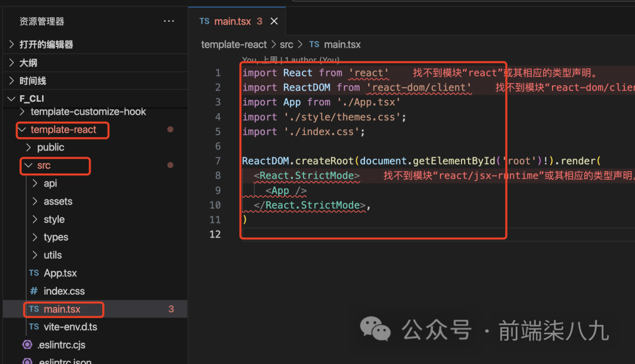Viewport: 635px width, 364px height.
Task: Click TS icon beside App.tsx
Action: click(x=34, y=273)
